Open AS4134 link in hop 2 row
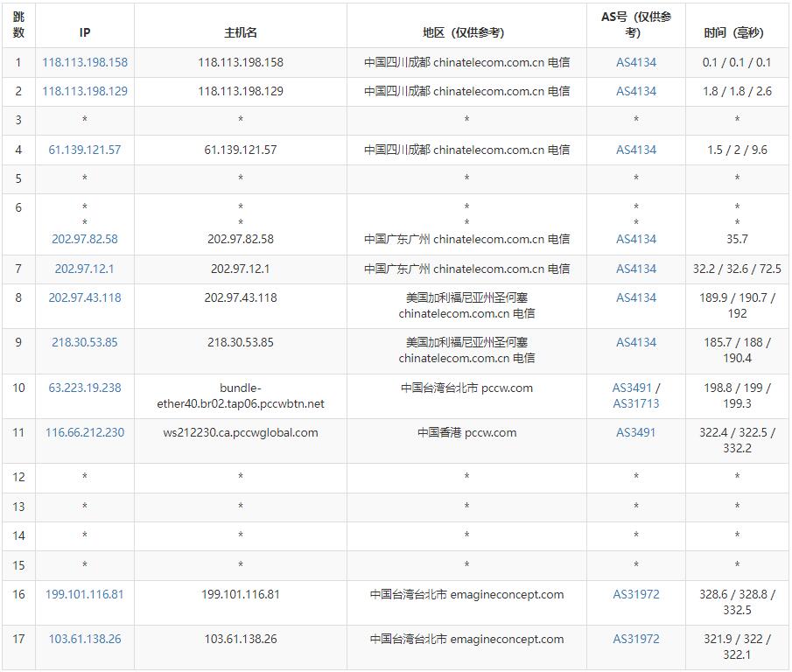The image size is (792, 672). point(636,91)
